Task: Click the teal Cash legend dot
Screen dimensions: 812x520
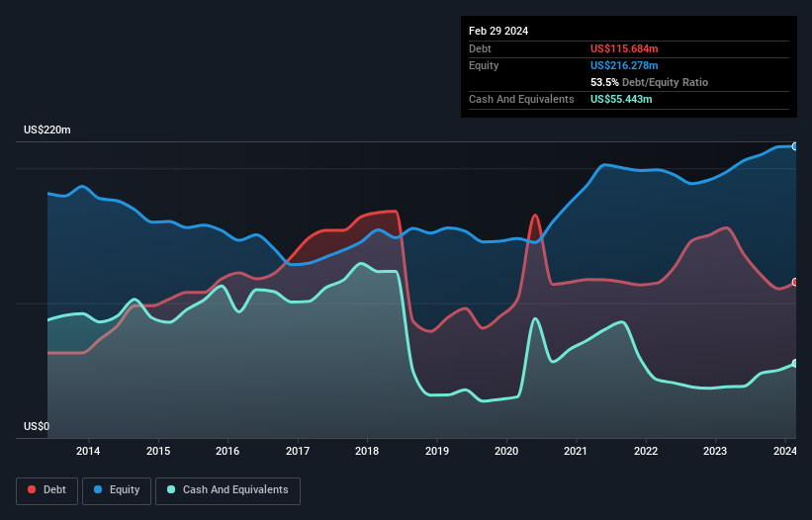Action: pos(171,489)
